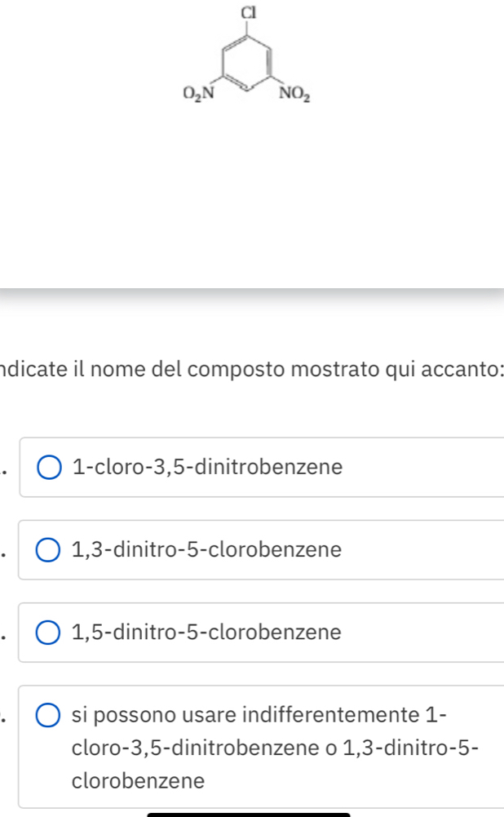Click the '1-cloro-3,5-dinitrobenzene' answer text
The image size is (504, 817).
207,468
